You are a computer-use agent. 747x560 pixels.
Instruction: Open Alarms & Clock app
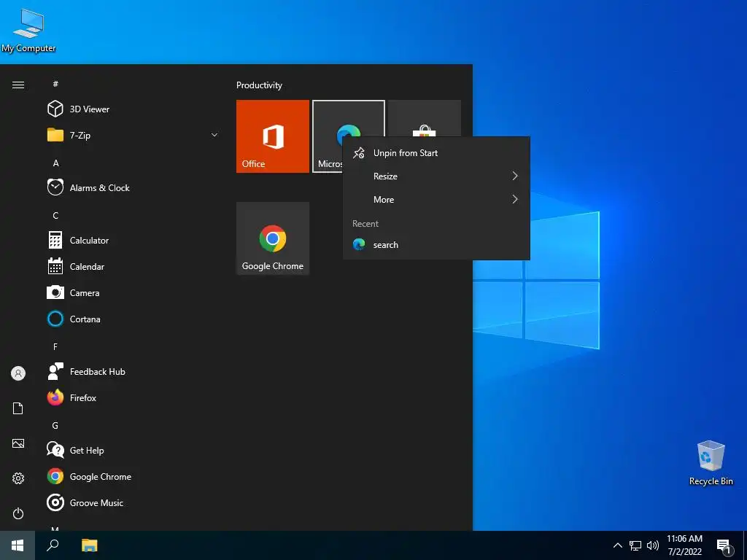click(133, 187)
